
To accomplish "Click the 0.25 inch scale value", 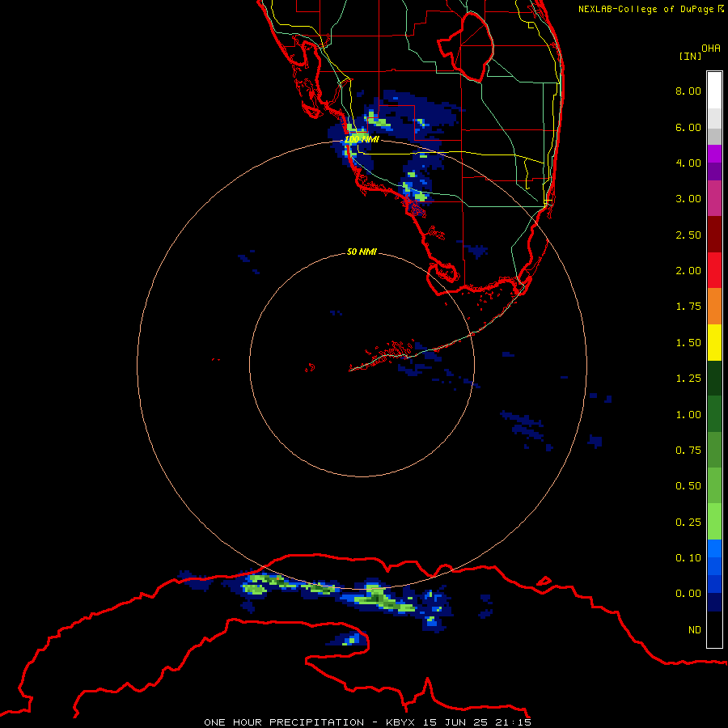I will tap(688, 523).
